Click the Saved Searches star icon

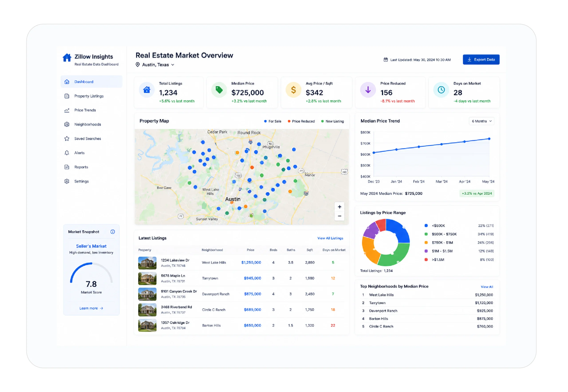[x=67, y=139]
